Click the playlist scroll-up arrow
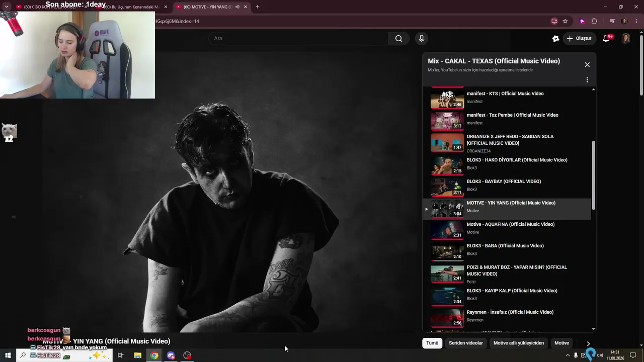 [x=593, y=89]
